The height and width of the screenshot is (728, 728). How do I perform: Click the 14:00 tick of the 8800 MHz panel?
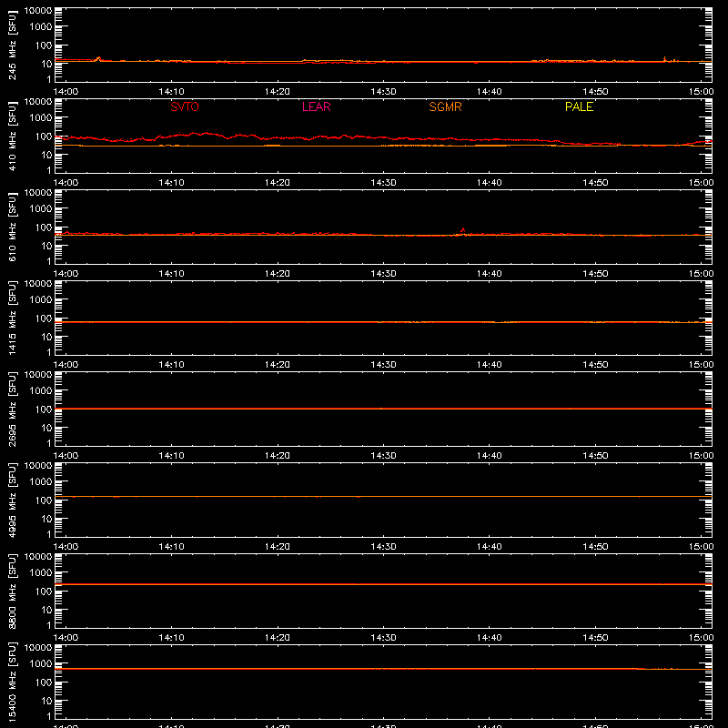coord(66,638)
